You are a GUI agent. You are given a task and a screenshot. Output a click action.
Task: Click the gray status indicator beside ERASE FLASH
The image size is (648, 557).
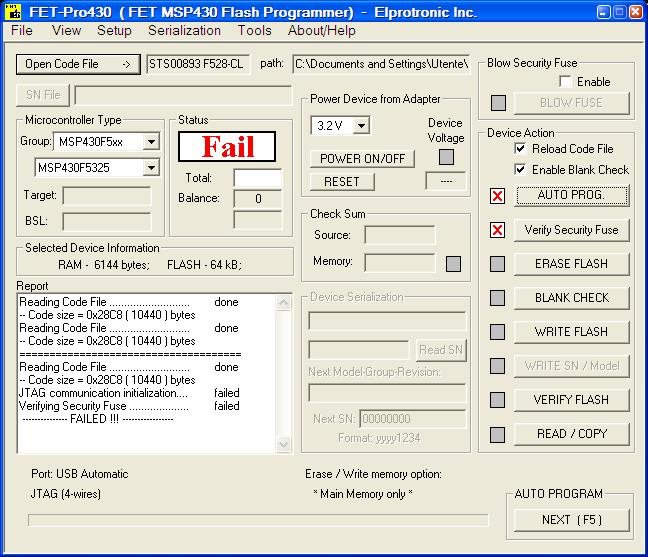(497, 264)
